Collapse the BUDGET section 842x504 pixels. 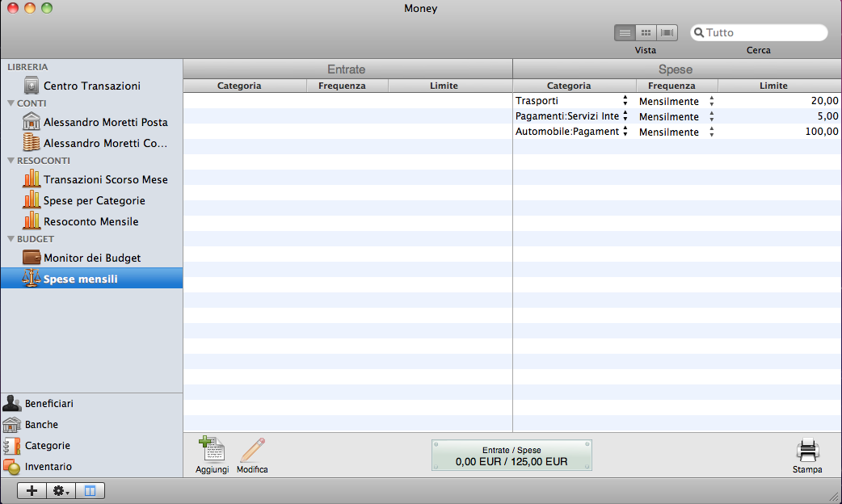pos(11,238)
